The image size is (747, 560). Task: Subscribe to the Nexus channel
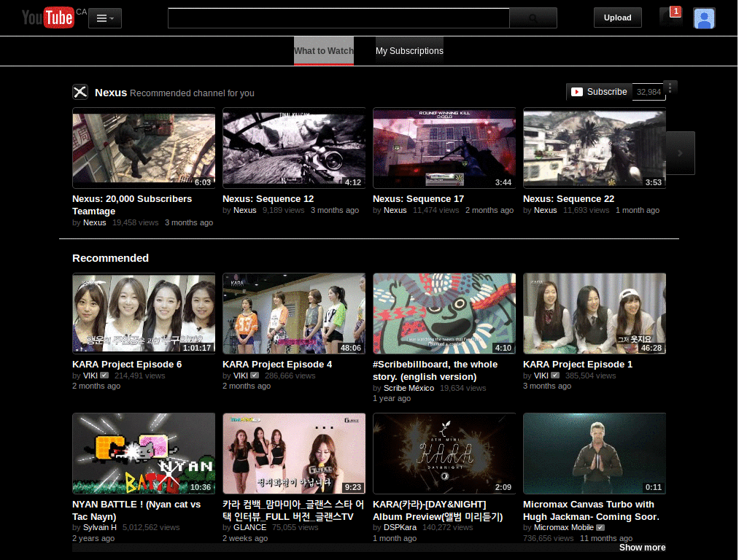click(x=600, y=92)
